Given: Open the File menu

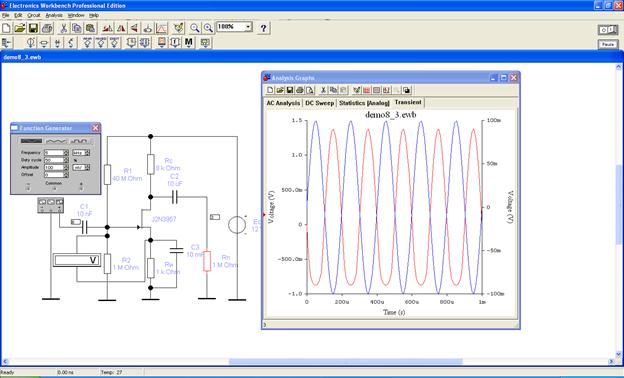Looking at the screenshot, I should pyautogui.click(x=6, y=15).
